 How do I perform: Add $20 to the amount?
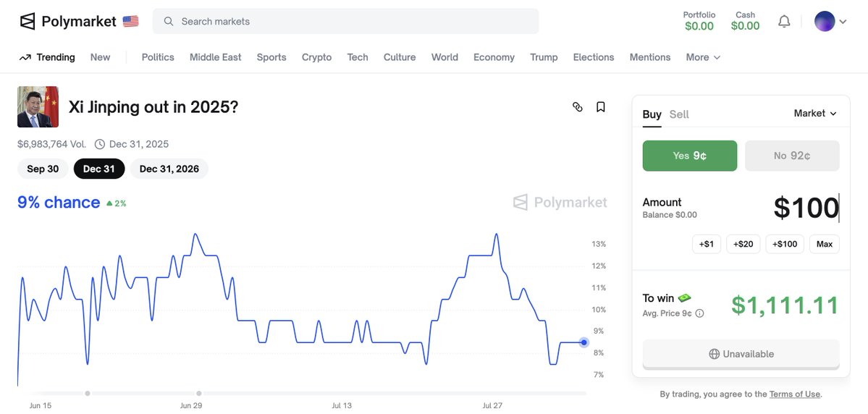point(743,244)
